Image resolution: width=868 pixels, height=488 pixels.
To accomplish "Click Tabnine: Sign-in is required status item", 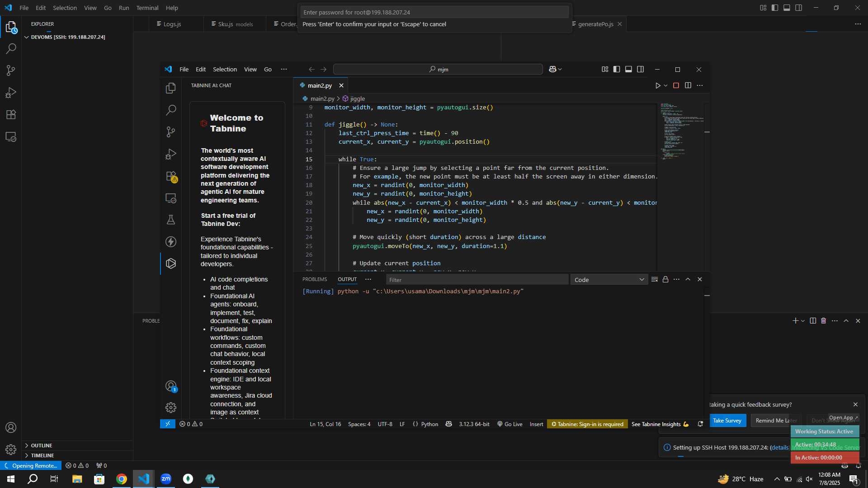I will (587, 424).
